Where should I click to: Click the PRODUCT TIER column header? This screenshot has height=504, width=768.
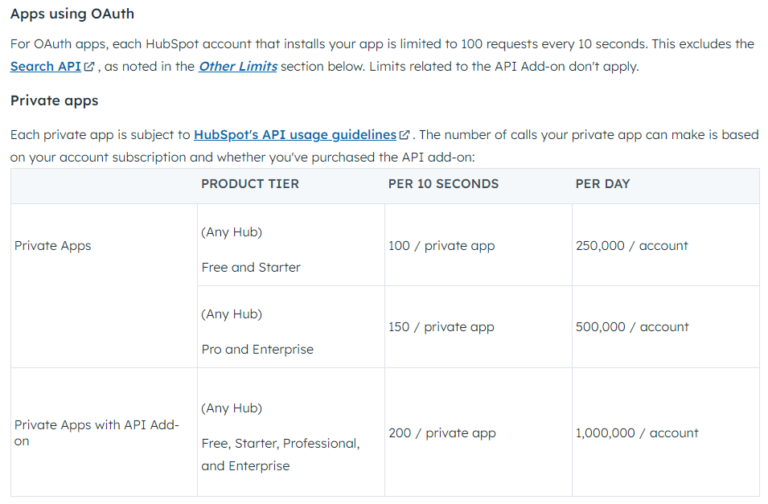click(x=250, y=184)
